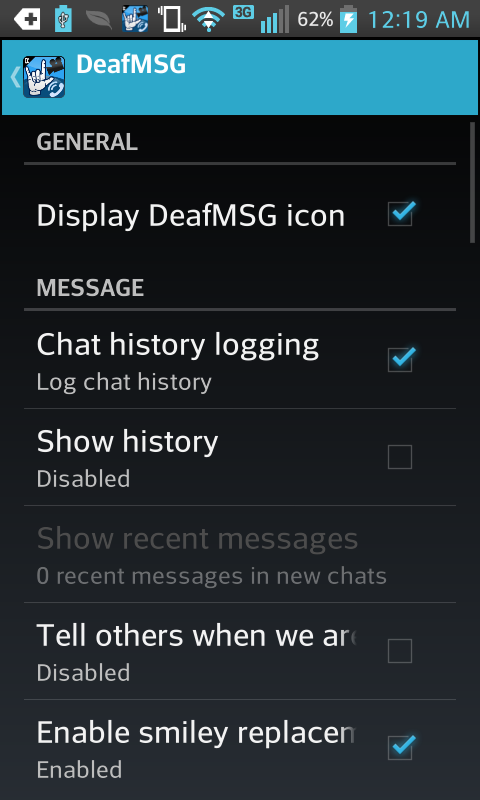Tap the medical plus icon in status bar

(x=27, y=19)
